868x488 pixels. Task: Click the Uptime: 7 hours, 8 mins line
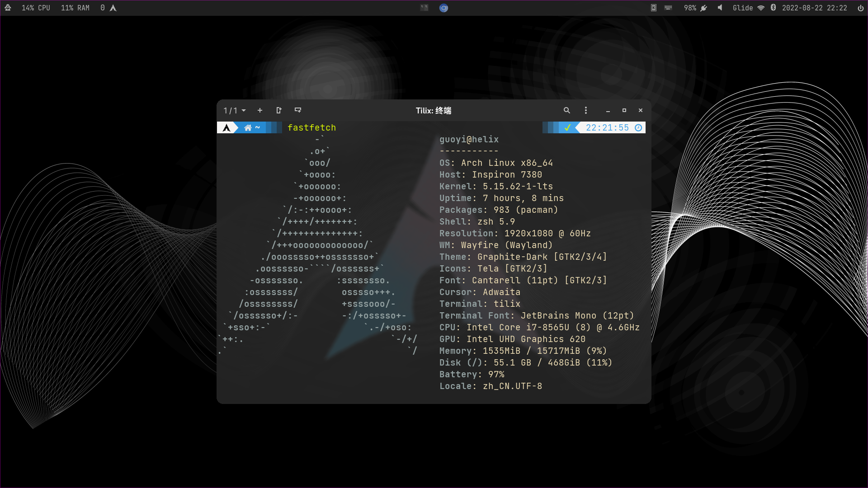tap(501, 198)
